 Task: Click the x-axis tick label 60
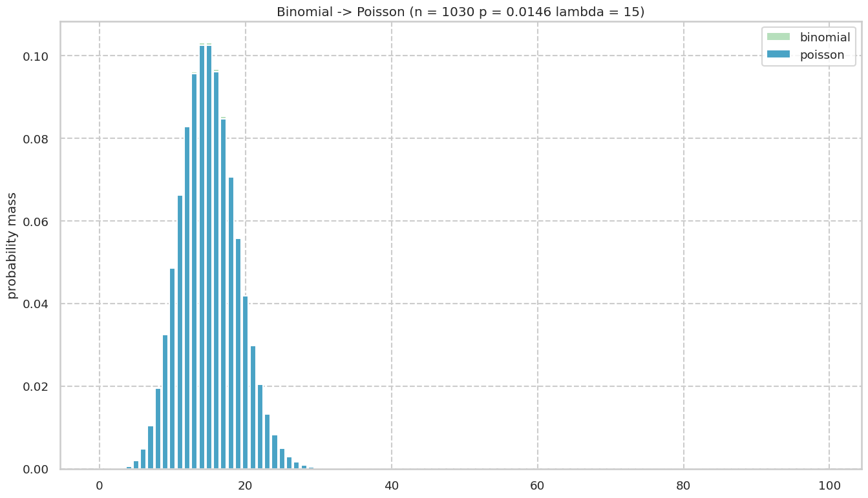[538, 485]
